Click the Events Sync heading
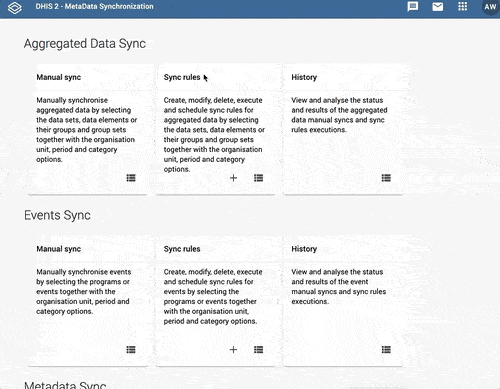The image size is (500, 389). [x=57, y=215]
